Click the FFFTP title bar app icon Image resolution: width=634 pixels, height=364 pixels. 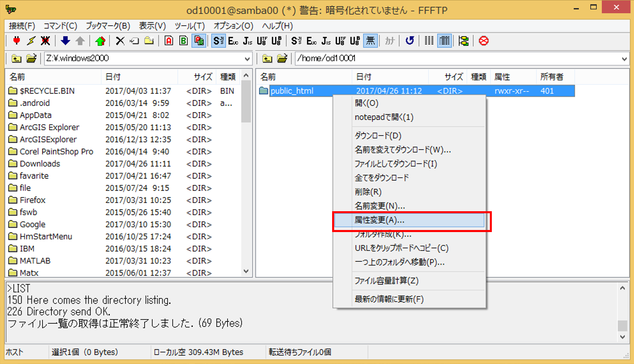coord(11,9)
